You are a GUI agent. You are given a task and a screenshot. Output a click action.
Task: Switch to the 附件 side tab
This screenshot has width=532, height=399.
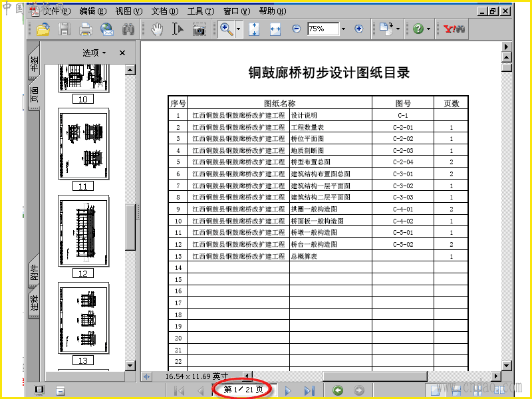tap(35, 272)
